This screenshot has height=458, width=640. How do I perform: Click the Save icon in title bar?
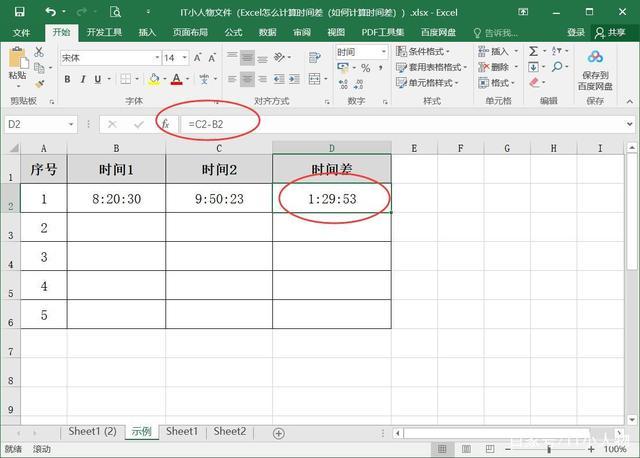pos(19,12)
